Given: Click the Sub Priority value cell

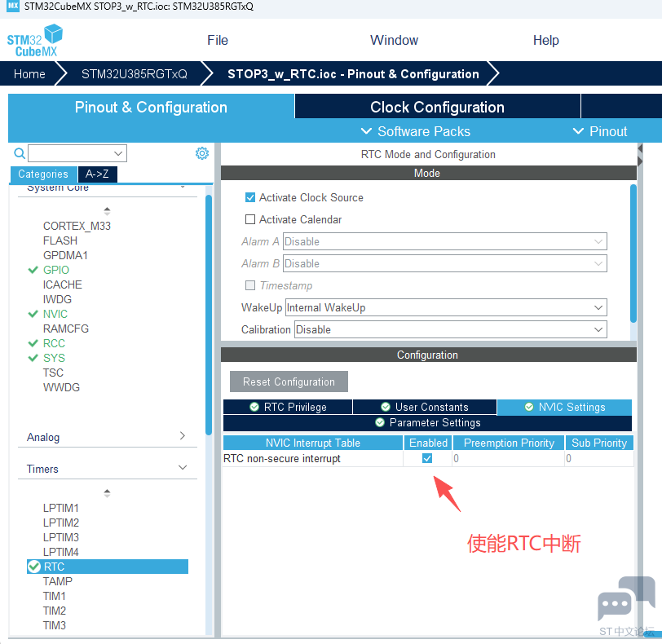Looking at the screenshot, I should coord(599,458).
